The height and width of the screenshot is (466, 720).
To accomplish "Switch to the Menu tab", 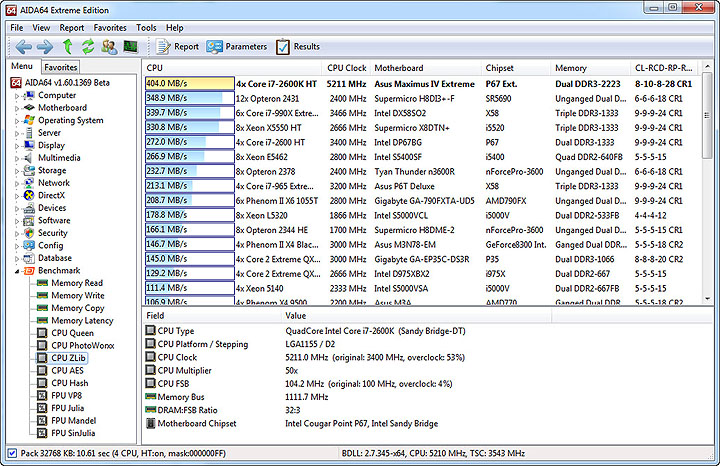I will pos(22,66).
